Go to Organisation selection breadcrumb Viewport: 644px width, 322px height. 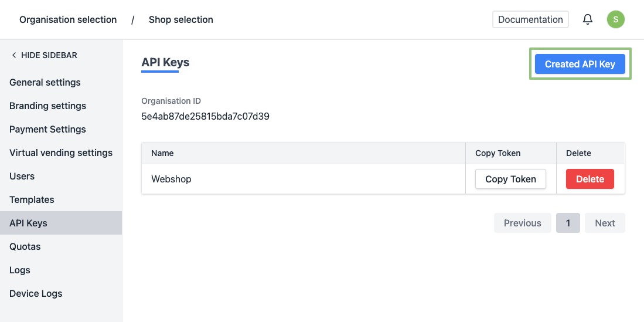pos(68,19)
